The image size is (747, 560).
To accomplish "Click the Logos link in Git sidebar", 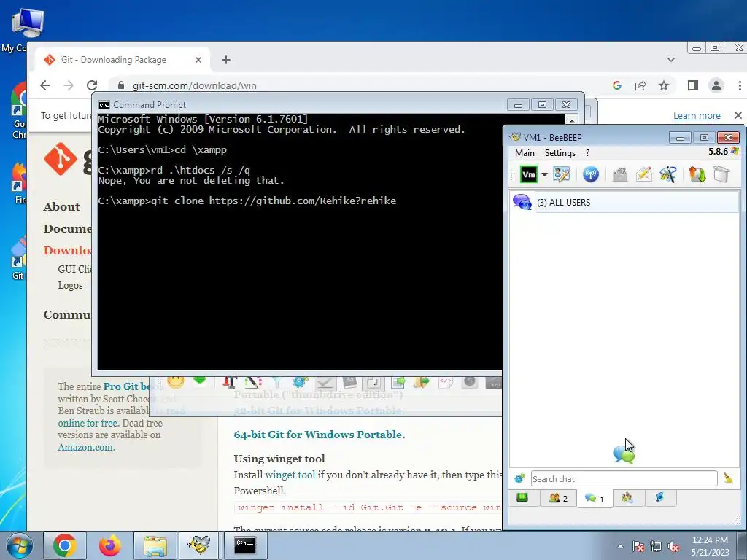I will (x=71, y=285).
